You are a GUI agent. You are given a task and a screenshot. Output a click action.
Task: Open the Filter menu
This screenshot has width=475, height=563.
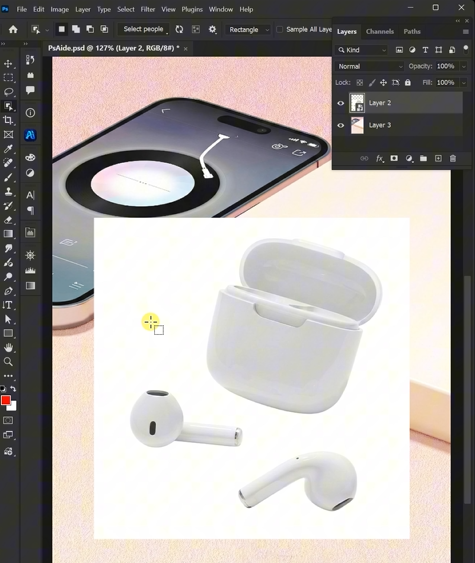(x=148, y=9)
